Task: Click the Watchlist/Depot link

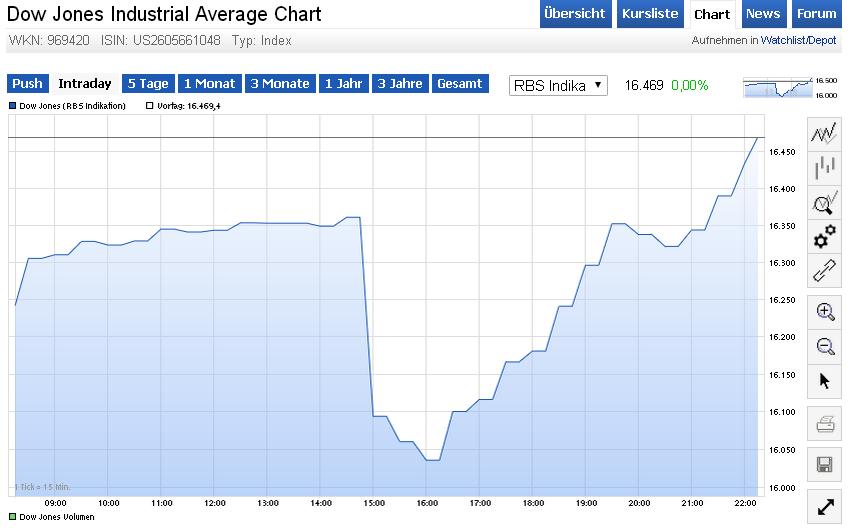Action: click(x=797, y=40)
